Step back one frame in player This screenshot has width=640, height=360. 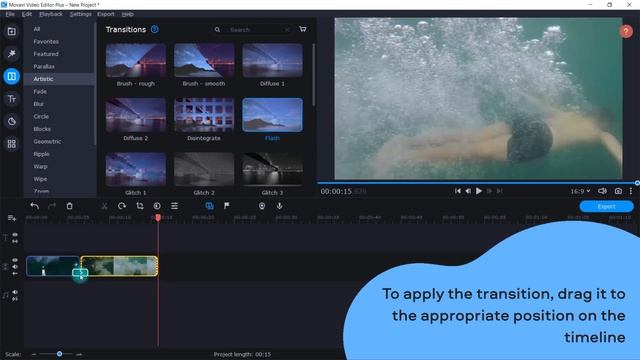[468, 191]
